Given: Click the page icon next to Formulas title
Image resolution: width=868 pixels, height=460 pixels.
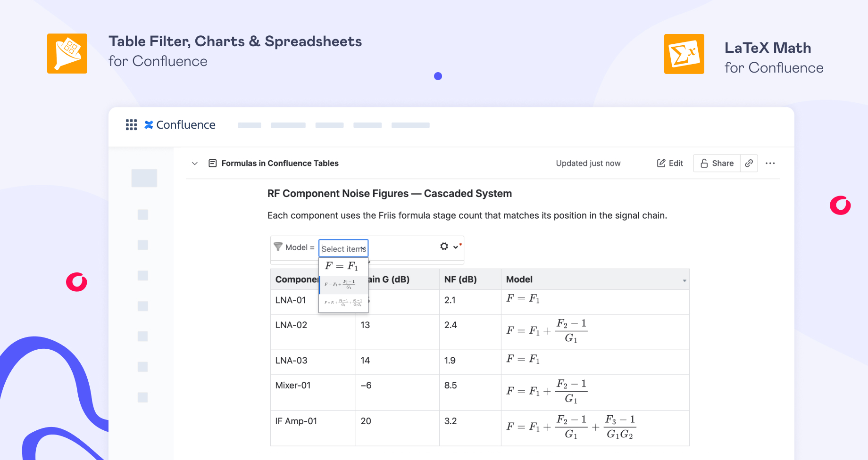Looking at the screenshot, I should tap(213, 163).
